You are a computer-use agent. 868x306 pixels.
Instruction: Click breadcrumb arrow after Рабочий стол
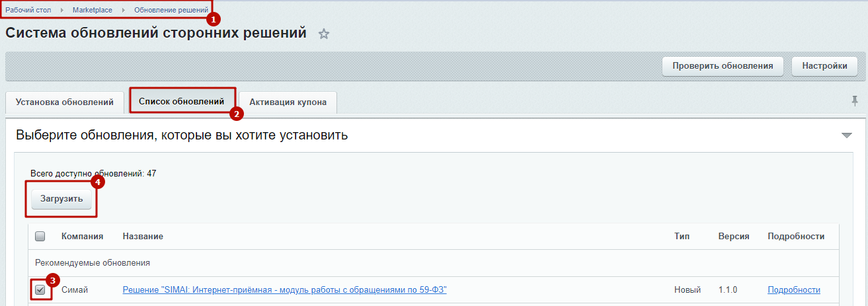(x=61, y=11)
